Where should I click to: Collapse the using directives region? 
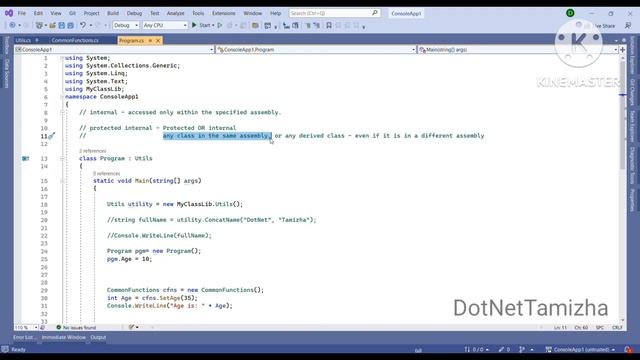coord(62,58)
